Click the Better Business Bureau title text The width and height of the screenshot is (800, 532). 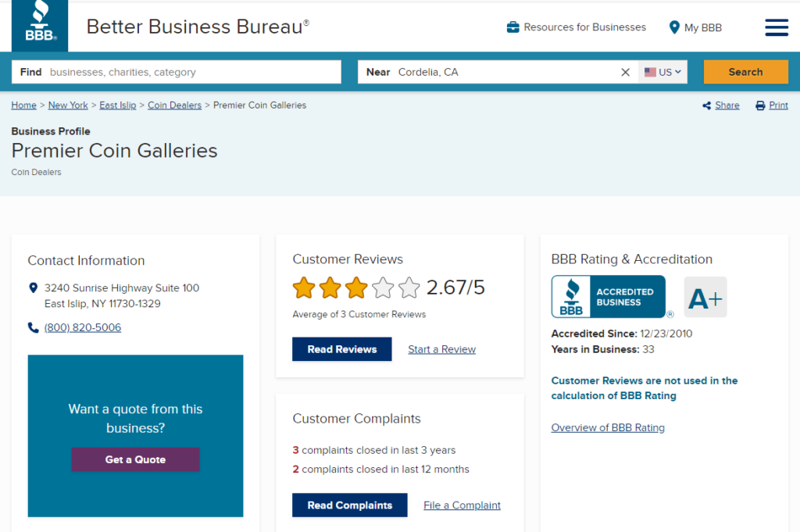198,27
